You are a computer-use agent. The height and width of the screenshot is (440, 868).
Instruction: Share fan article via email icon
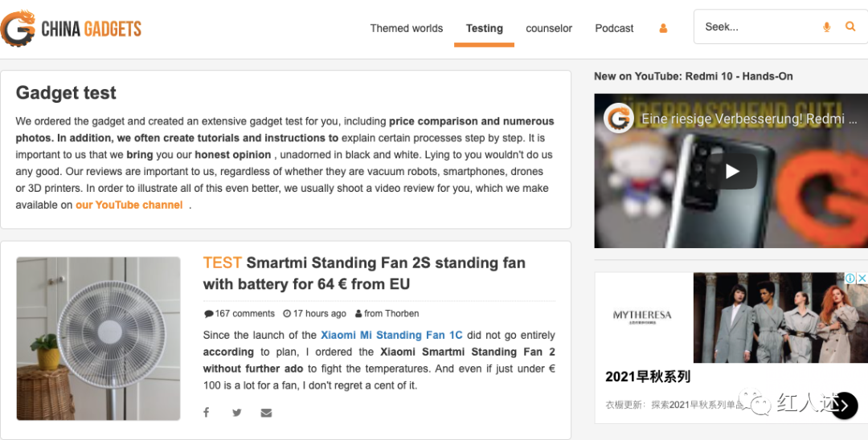[x=266, y=413]
